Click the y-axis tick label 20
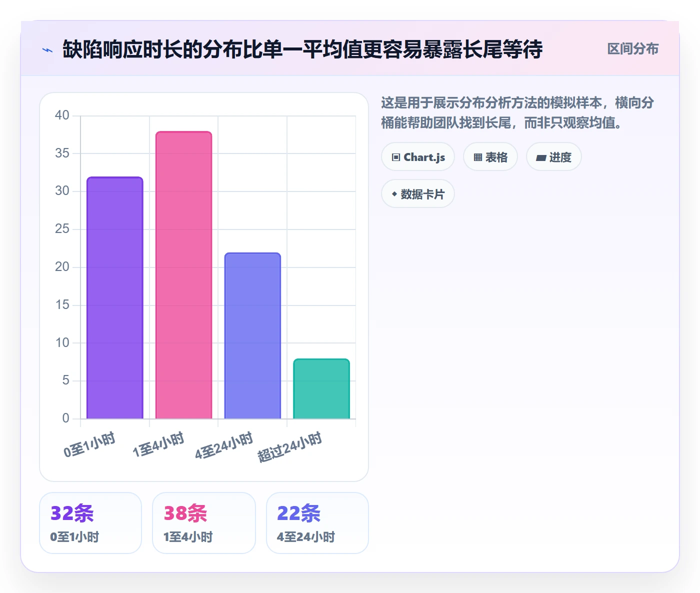Screen dimensions: 700x593 pyautogui.click(x=62, y=267)
